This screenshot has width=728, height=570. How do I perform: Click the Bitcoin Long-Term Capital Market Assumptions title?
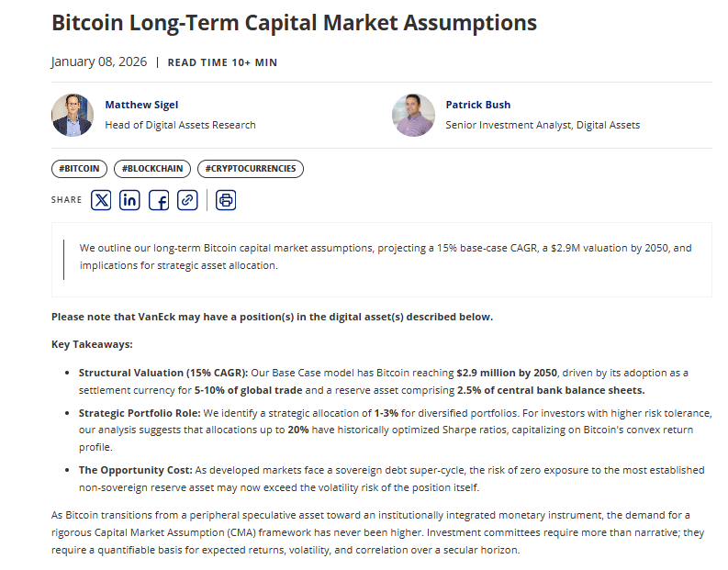(x=294, y=23)
